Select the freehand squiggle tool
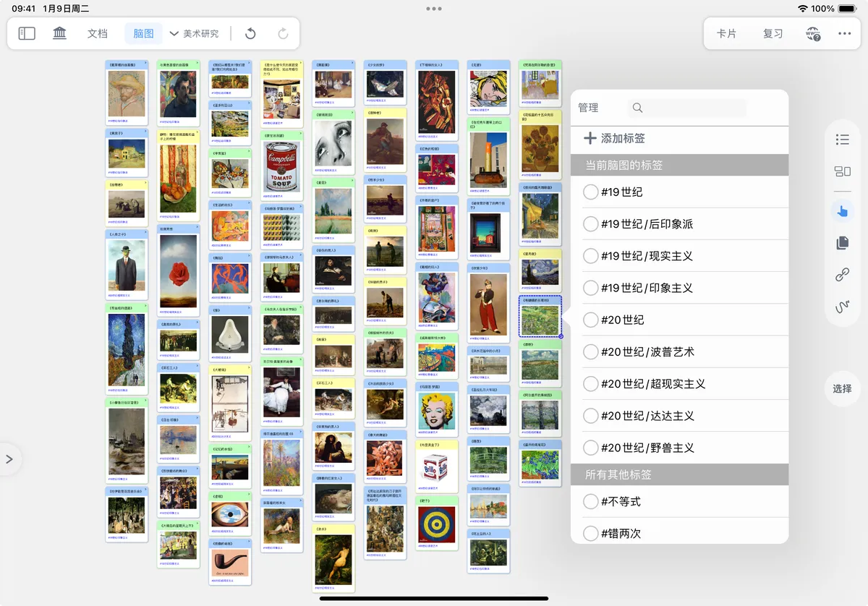 tap(842, 307)
